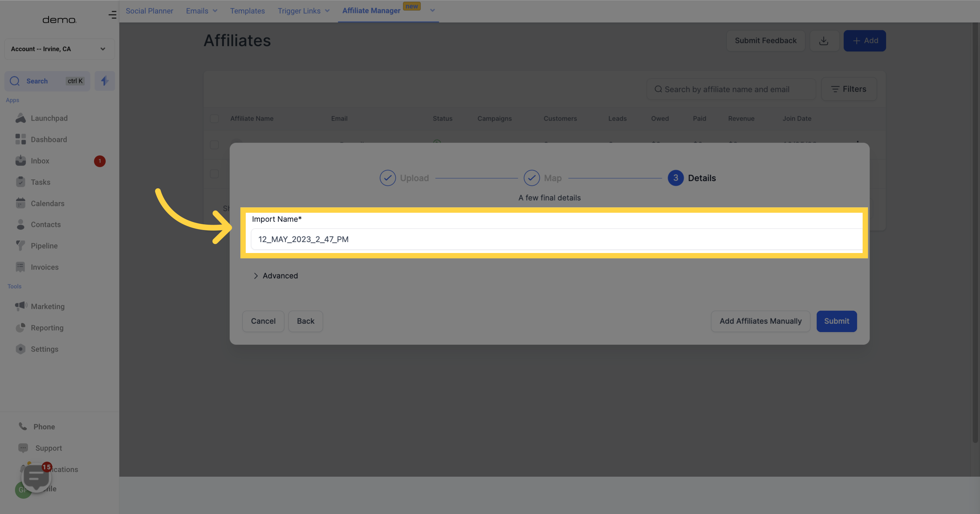Click the demo logo
This screenshot has width=980, height=514.
59,20
